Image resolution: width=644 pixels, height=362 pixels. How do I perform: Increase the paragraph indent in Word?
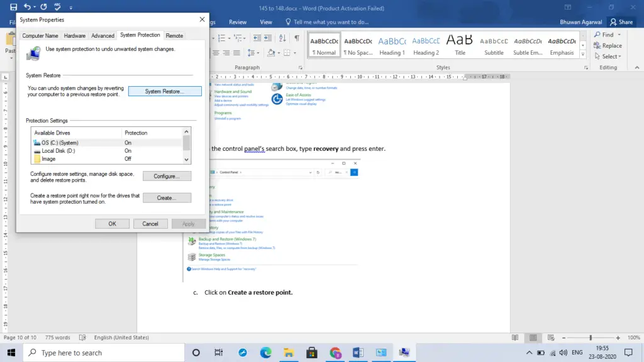coord(268,38)
